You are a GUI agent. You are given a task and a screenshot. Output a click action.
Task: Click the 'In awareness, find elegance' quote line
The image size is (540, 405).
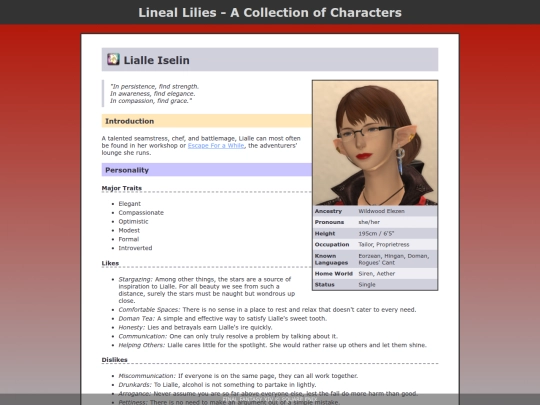coord(153,94)
